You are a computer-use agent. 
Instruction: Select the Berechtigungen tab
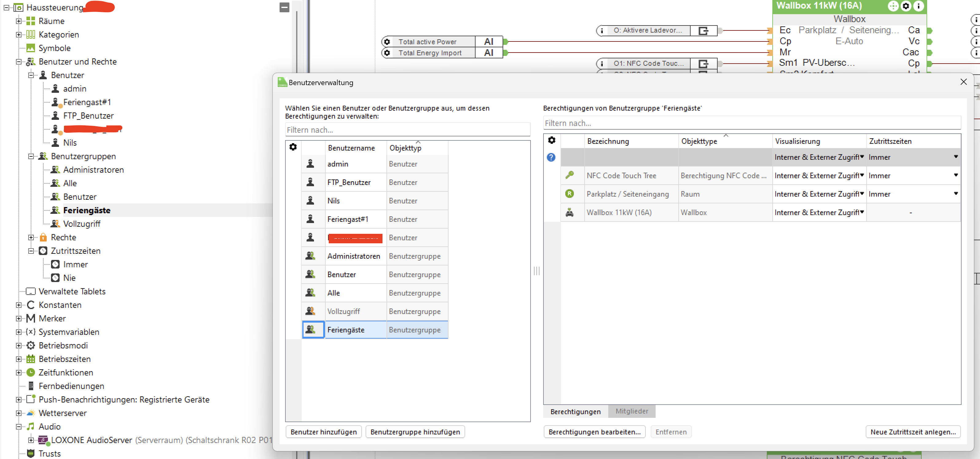[575, 411]
